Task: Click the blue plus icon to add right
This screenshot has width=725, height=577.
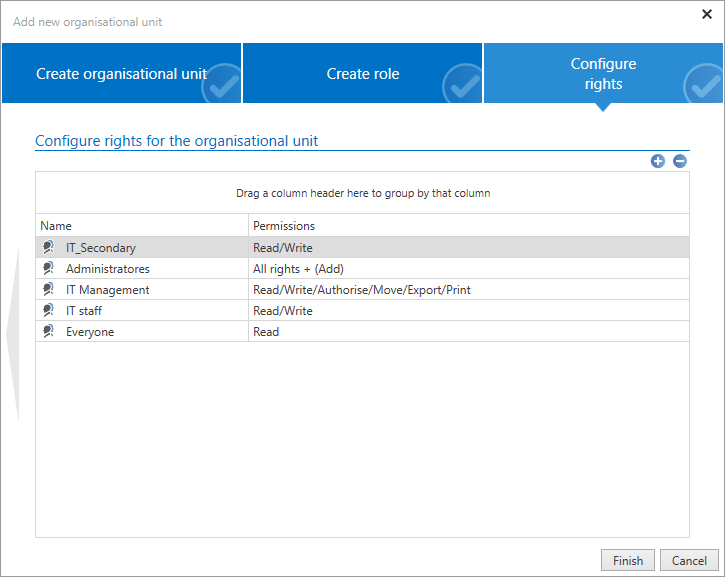Action: point(657,161)
